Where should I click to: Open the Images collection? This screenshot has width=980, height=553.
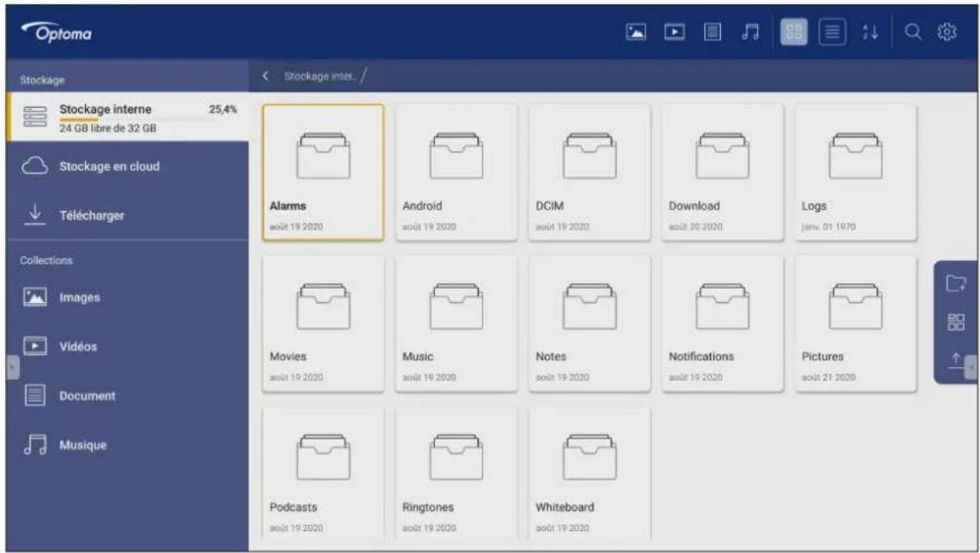click(79, 297)
